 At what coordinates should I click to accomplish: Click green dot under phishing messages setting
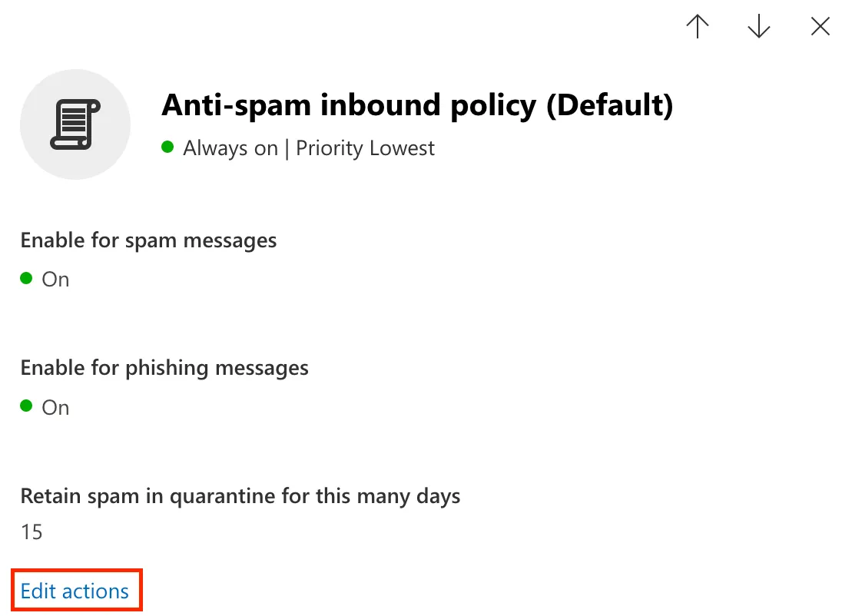pyautogui.click(x=26, y=406)
